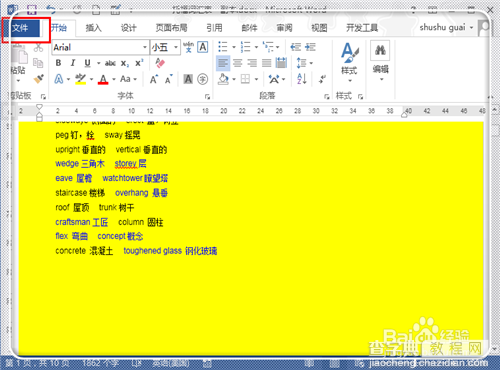Click the character border A icon
This screenshot has height=370, width=500.
coord(203,47)
